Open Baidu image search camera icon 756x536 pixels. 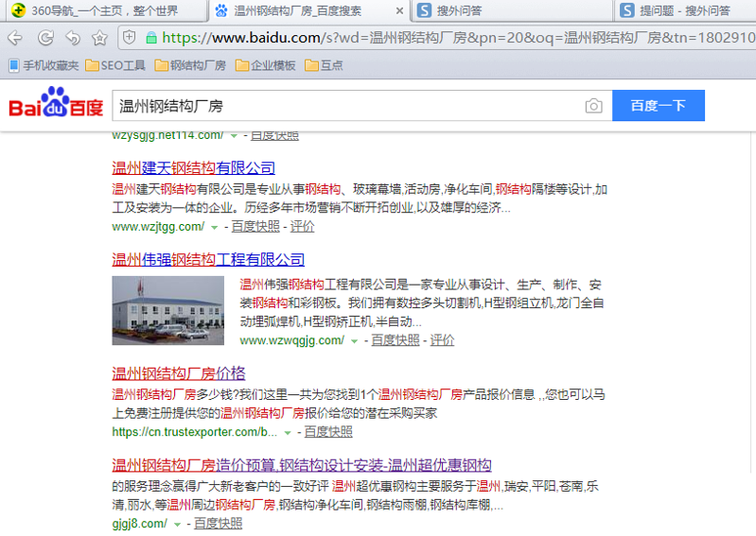click(593, 106)
